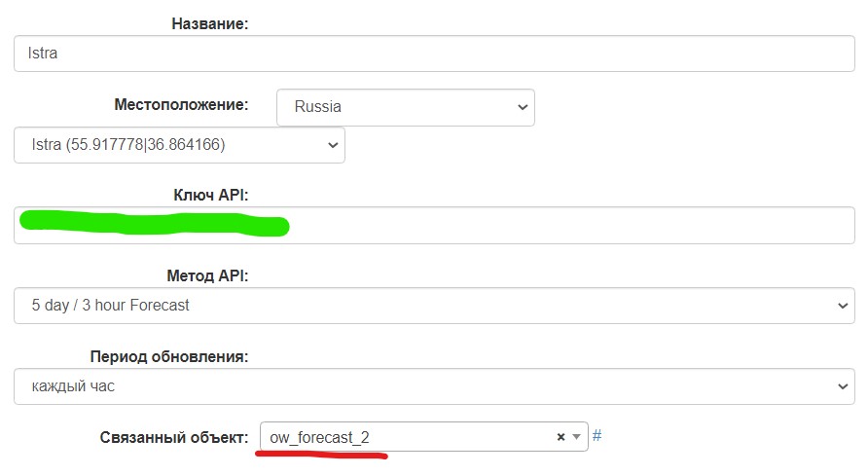
Task: Expand the 5 day / 3 hour Forecast dropdown
Action: click(434, 306)
